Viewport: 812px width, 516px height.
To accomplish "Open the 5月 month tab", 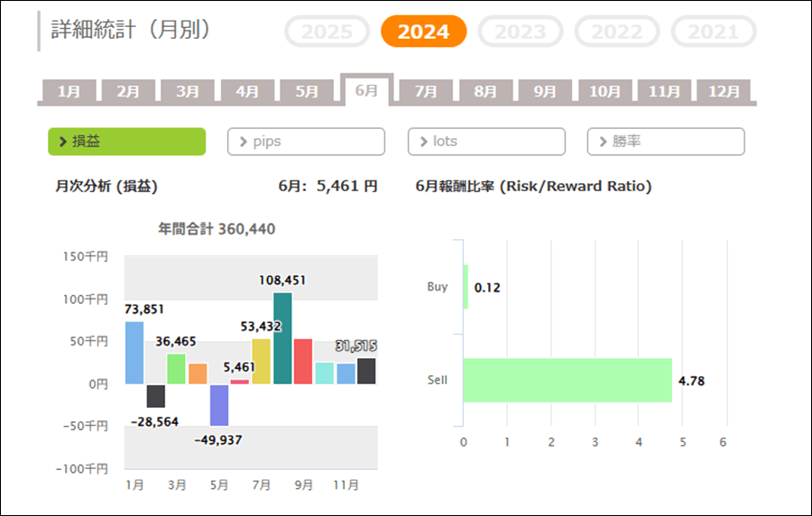I will point(307,92).
